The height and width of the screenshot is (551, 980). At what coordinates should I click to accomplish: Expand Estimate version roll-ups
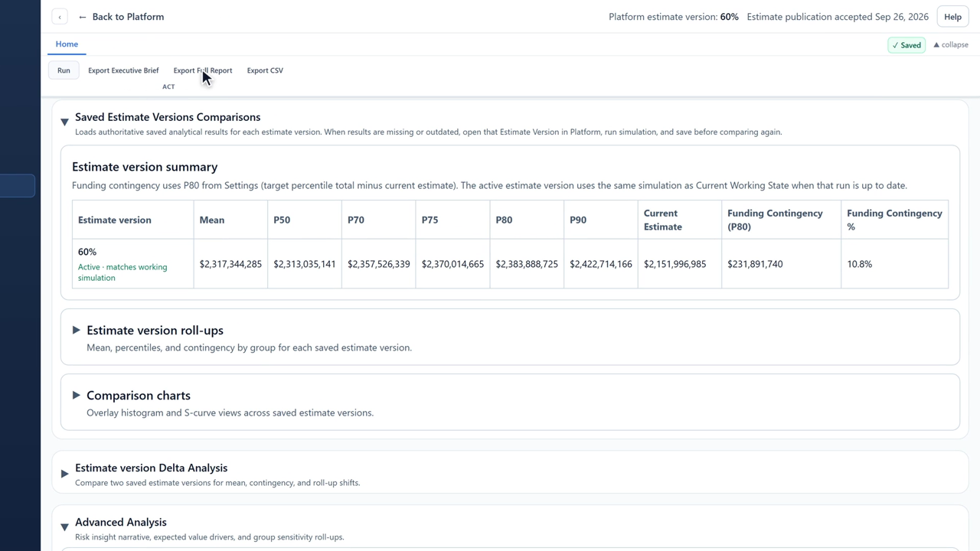coord(76,330)
